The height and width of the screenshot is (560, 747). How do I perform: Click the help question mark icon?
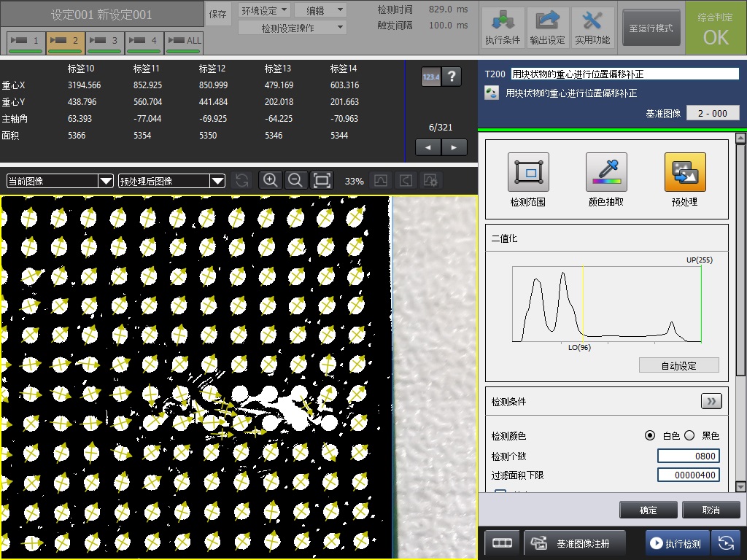click(x=452, y=77)
